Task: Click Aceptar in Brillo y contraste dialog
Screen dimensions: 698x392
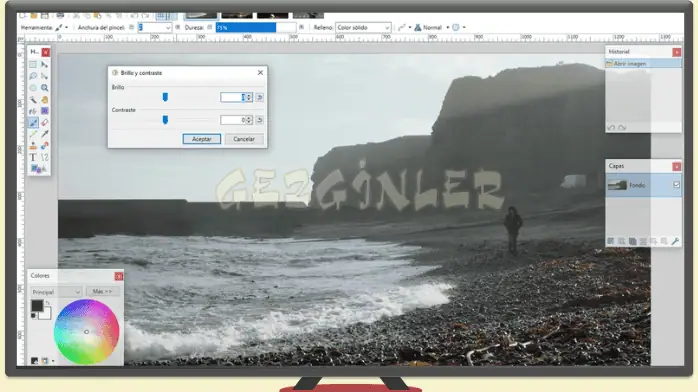Action: (x=202, y=139)
